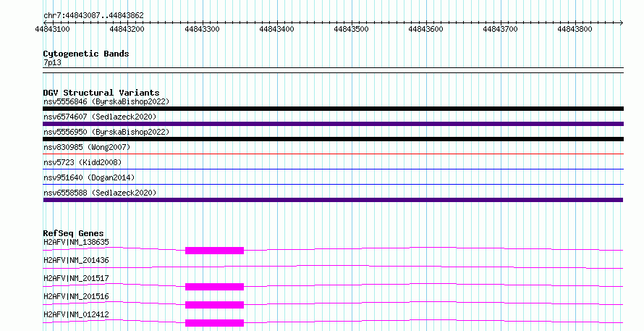Click the black bar for nsv5556846
Image resolution: width=644 pixels, height=331 pixels.
tap(333, 109)
